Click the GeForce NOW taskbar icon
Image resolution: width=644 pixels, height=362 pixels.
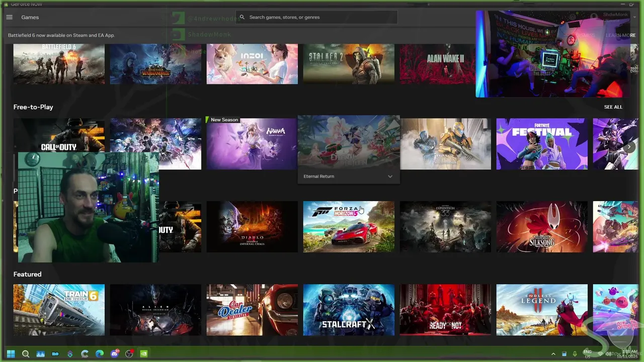[x=144, y=353]
